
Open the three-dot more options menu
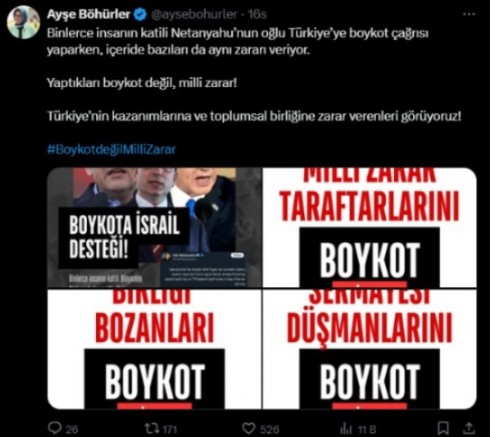(469, 14)
